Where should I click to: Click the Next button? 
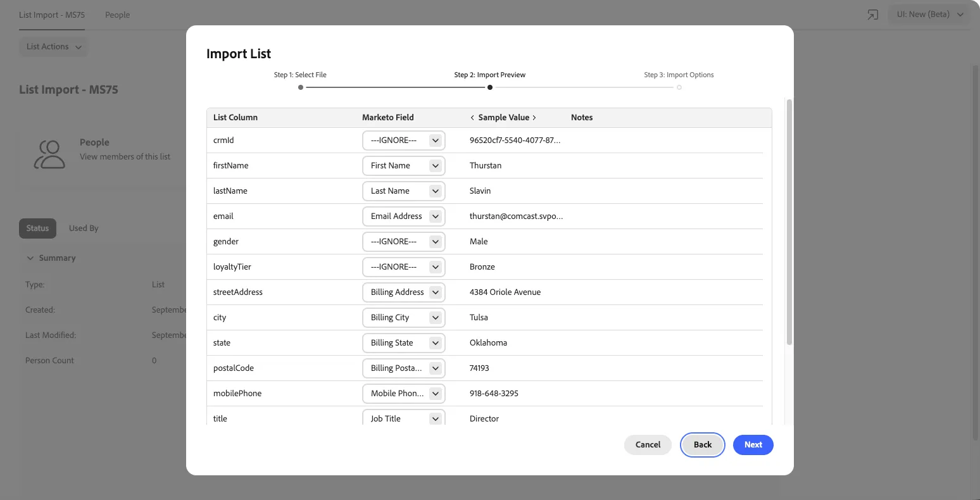[753, 445]
